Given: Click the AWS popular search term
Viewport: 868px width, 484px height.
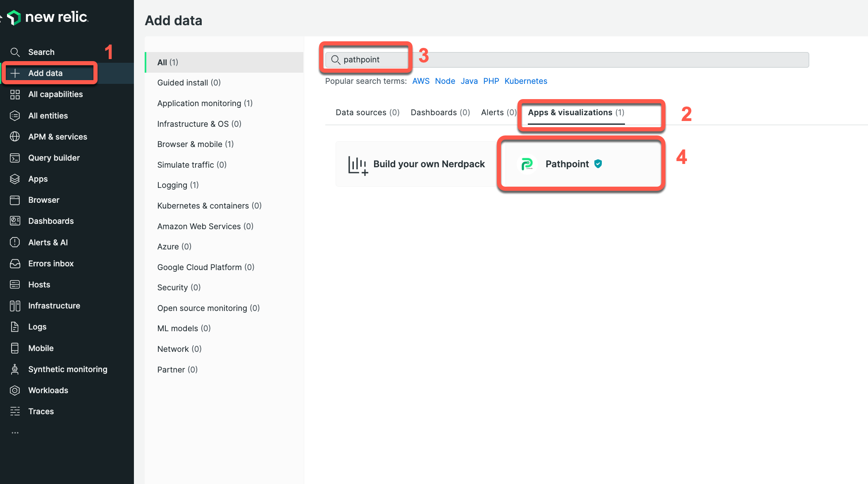Looking at the screenshot, I should [421, 81].
